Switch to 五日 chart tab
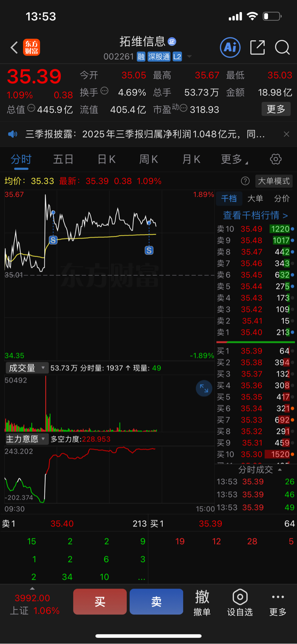The image size is (297, 644). (x=63, y=159)
